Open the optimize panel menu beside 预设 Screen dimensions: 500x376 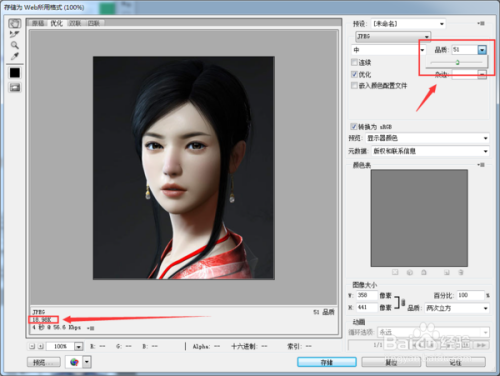click(x=481, y=23)
